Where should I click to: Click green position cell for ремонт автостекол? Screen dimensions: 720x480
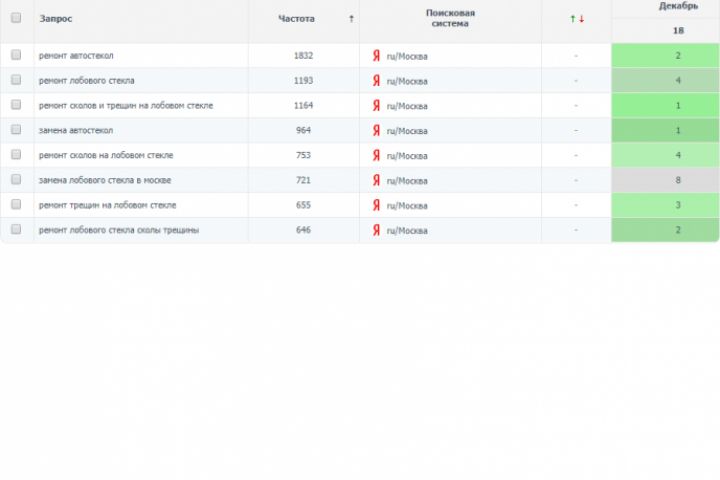665,56
